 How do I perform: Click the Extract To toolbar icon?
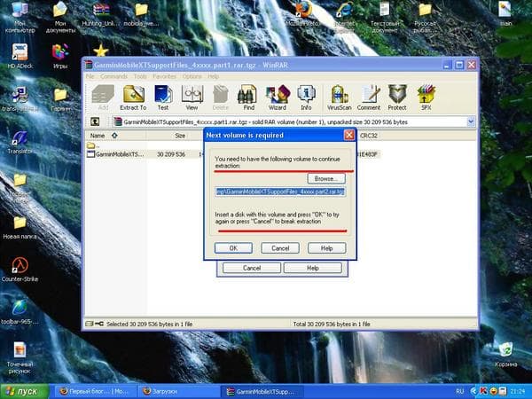(x=133, y=98)
